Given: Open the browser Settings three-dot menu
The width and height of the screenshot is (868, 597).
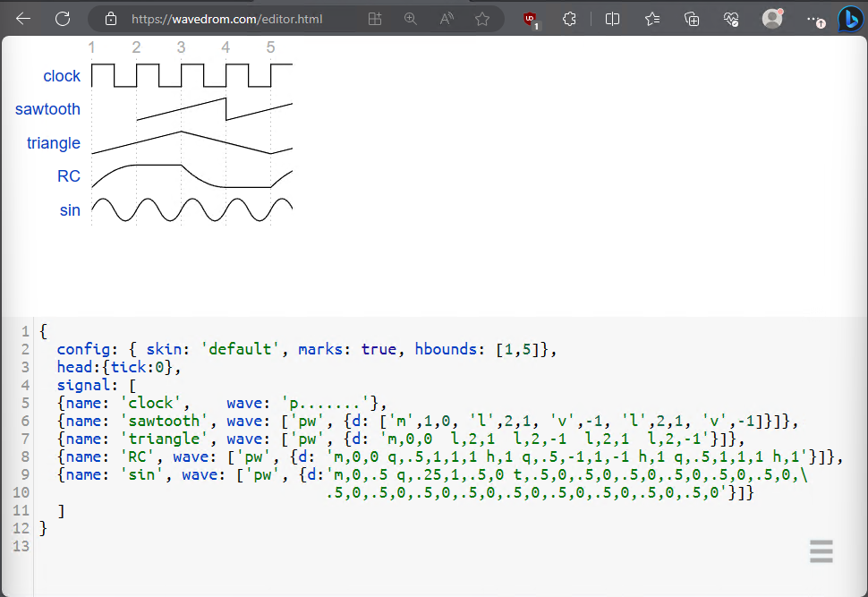Looking at the screenshot, I should [x=811, y=19].
